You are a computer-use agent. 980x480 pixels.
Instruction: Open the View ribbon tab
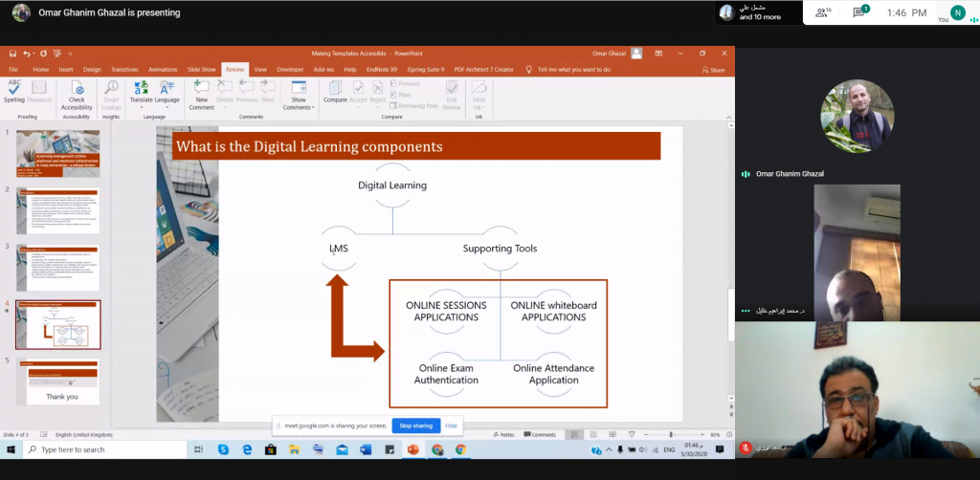259,70
